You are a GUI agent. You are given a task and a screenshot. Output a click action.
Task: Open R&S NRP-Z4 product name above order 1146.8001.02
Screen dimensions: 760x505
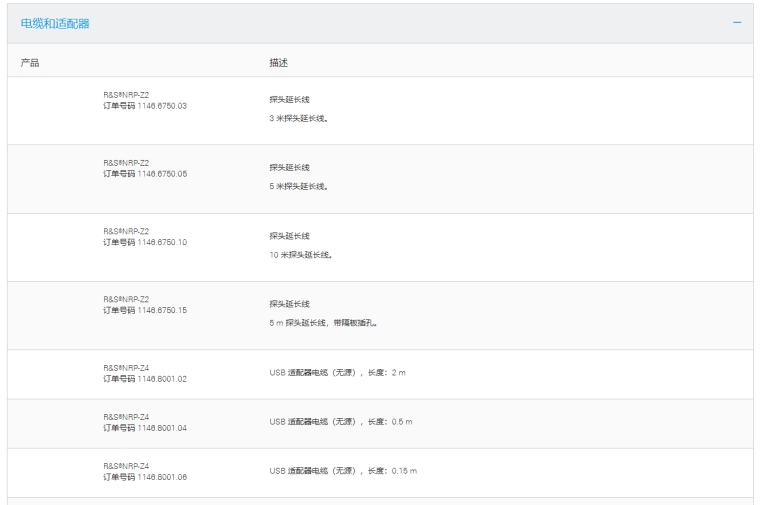coord(126,368)
